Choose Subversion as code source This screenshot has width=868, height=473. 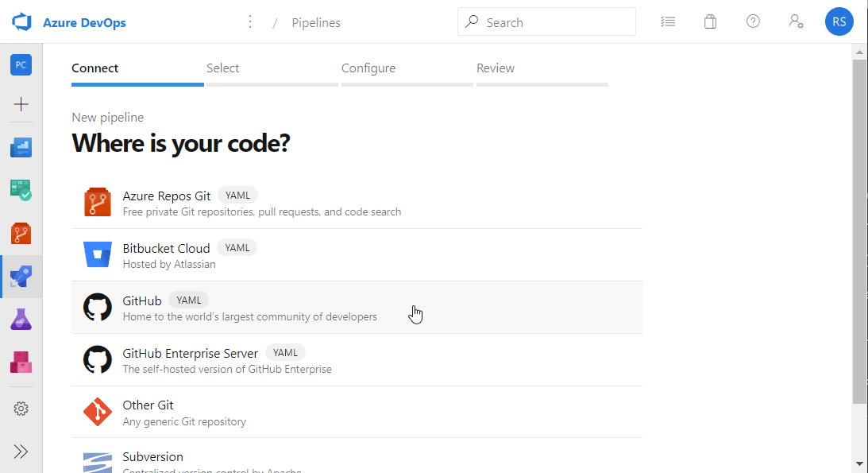(x=357, y=456)
